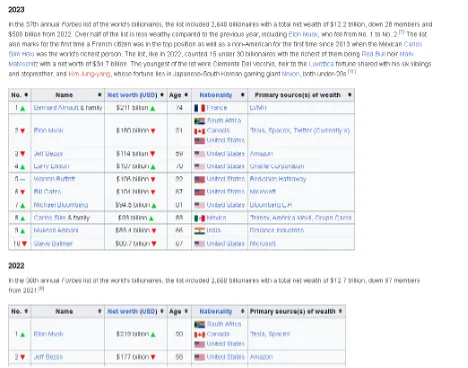Open Nationality header link in 2022 table

click(x=216, y=311)
